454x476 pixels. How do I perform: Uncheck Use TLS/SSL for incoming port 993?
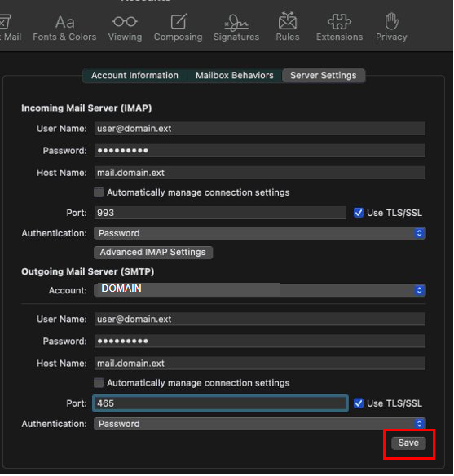pos(359,213)
